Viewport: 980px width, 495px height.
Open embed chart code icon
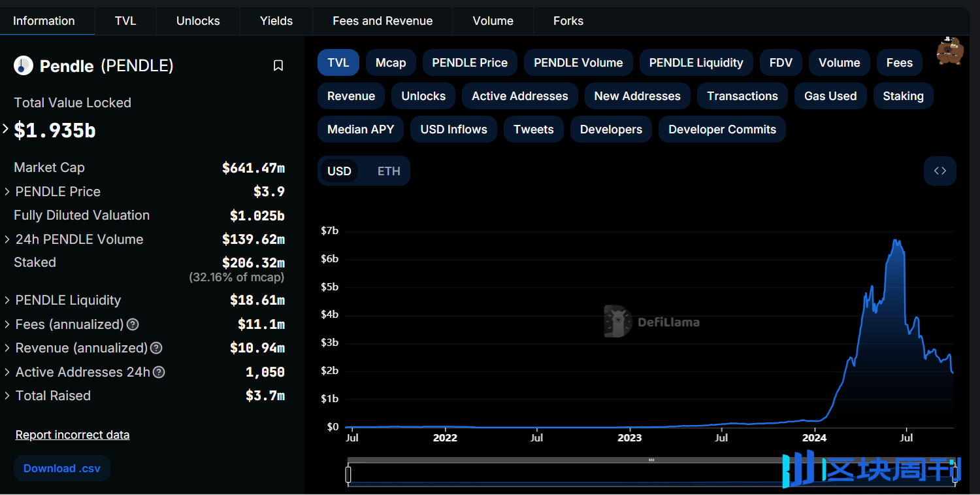(940, 171)
